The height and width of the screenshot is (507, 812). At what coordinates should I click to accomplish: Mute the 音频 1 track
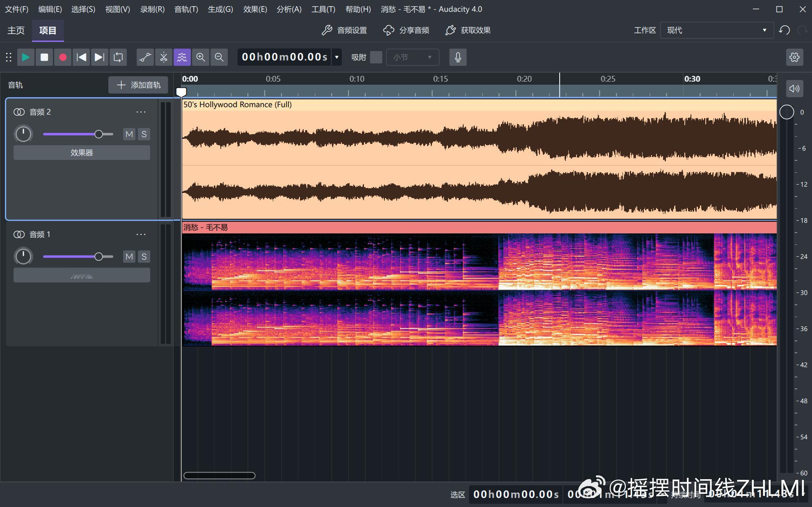pyautogui.click(x=129, y=256)
